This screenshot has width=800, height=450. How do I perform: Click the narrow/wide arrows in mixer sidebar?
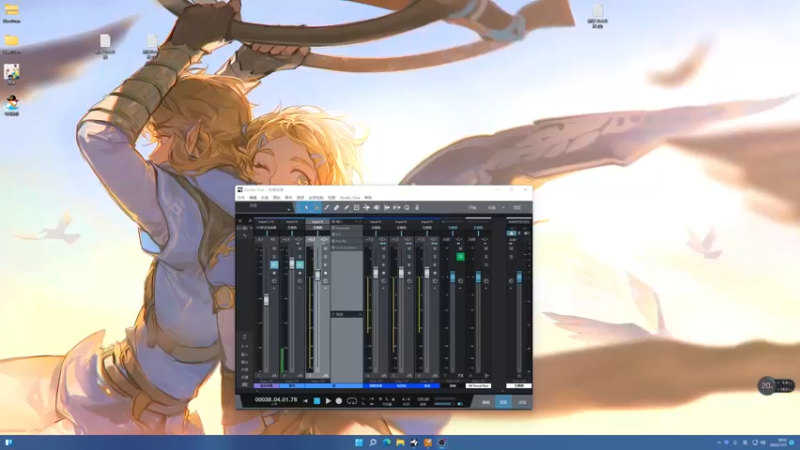click(x=244, y=346)
